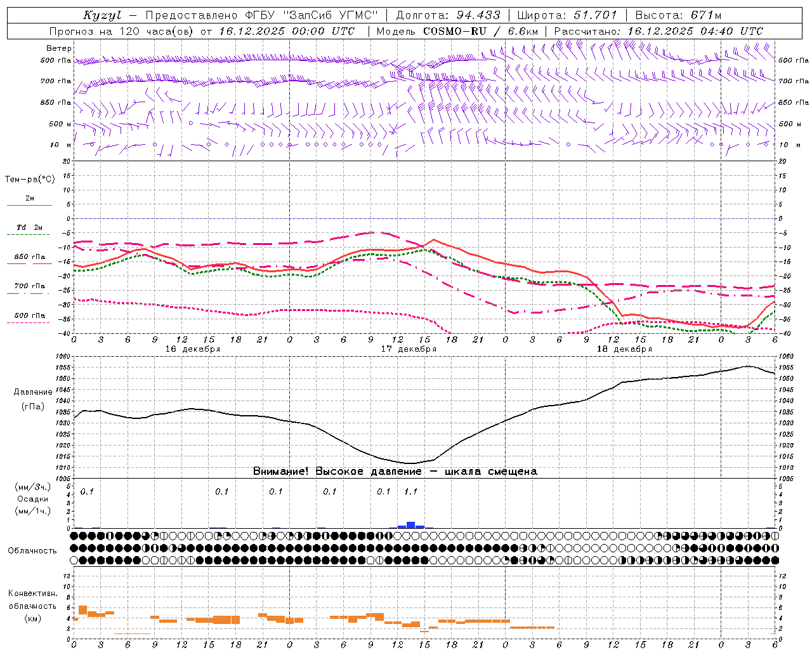This screenshot has height=650, width=812.
Task: Click the '500 м' wind level label on the left
Action: click(x=60, y=124)
